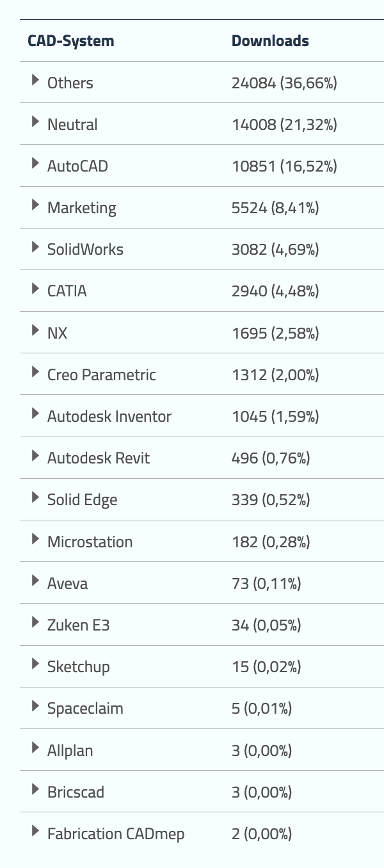Expand Solid Edge details
384x868 pixels.
pyautogui.click(x=35, y=497)
